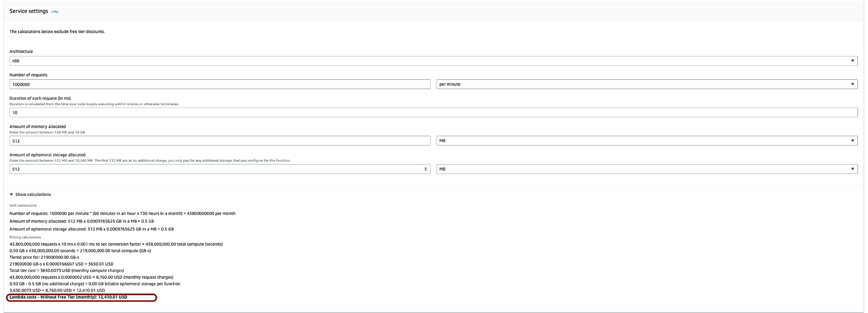Image resolution: width=868 pixels, height=313 pixels.
Task: Open the memory unit MB dropdown
Action: coord(647,141)
